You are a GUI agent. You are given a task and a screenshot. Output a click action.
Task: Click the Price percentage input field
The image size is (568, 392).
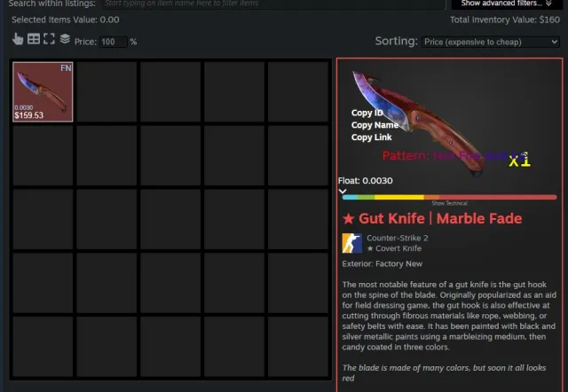click(114, 42)
